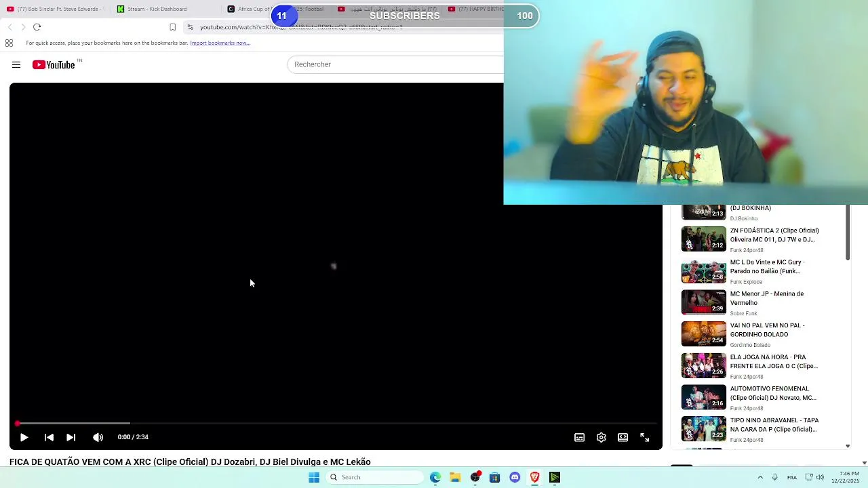Image resolution: width=868 pixels, height=488 pixels.
Task: Switch the player to theater mode
Action: click(x=623, y=437)
